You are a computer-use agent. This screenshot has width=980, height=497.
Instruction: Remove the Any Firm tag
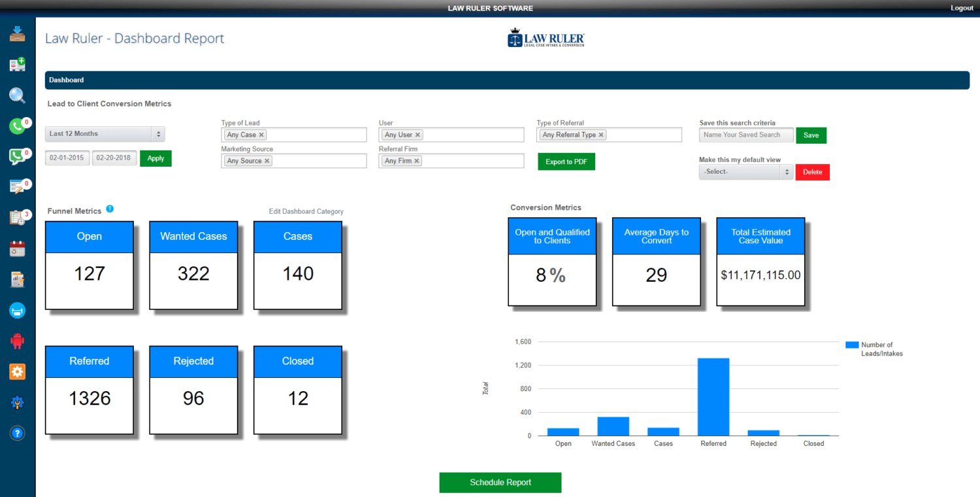(x=417, y=161)
